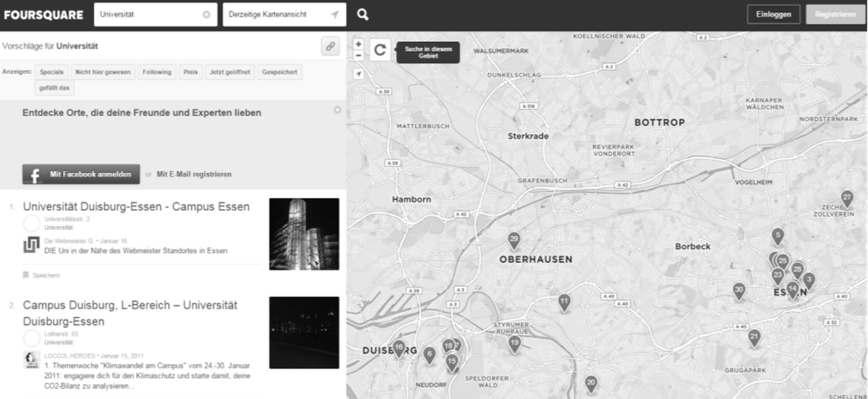
Task: Copy link using the chain icon
Action: [x=330, y=46]
